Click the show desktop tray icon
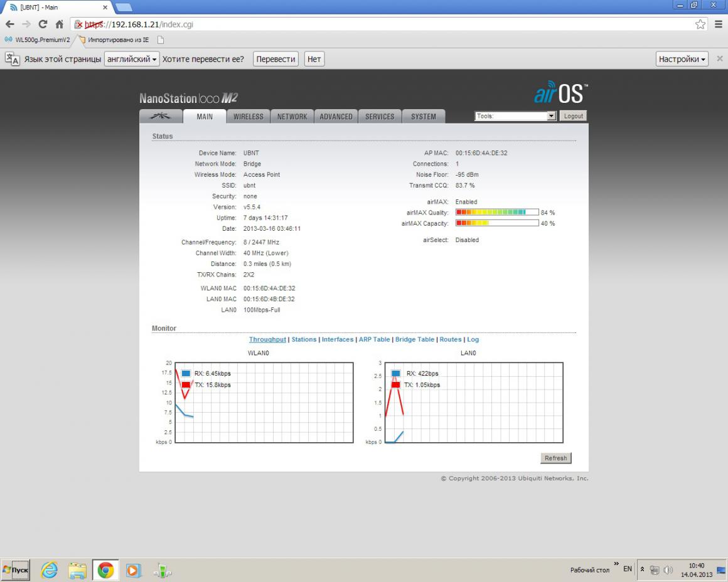Screen dimensions: 728x582 click(722, 570)
